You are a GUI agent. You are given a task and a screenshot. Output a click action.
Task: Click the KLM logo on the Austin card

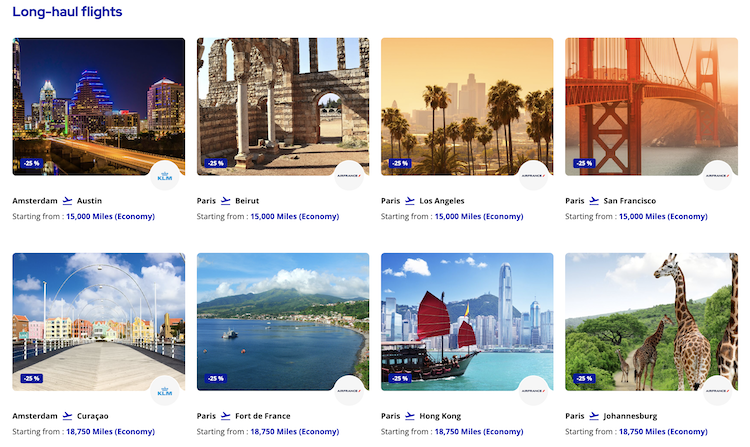165,176
